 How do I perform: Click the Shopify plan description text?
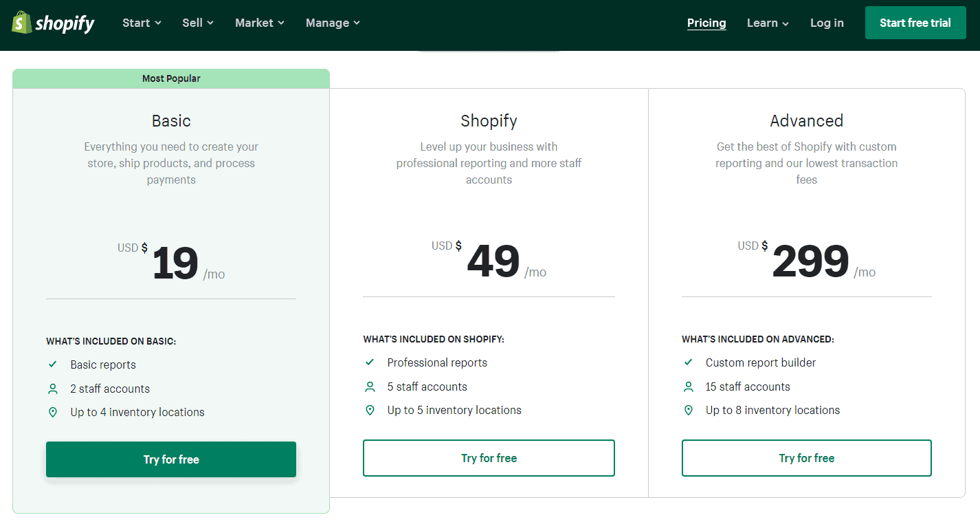[489, 163]
